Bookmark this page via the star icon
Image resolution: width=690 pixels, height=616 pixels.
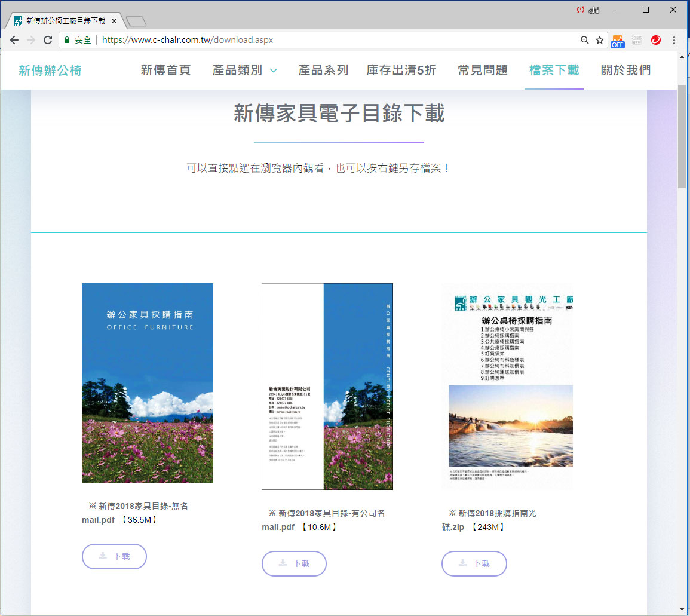pyautogui.click(x=600, y=40)
